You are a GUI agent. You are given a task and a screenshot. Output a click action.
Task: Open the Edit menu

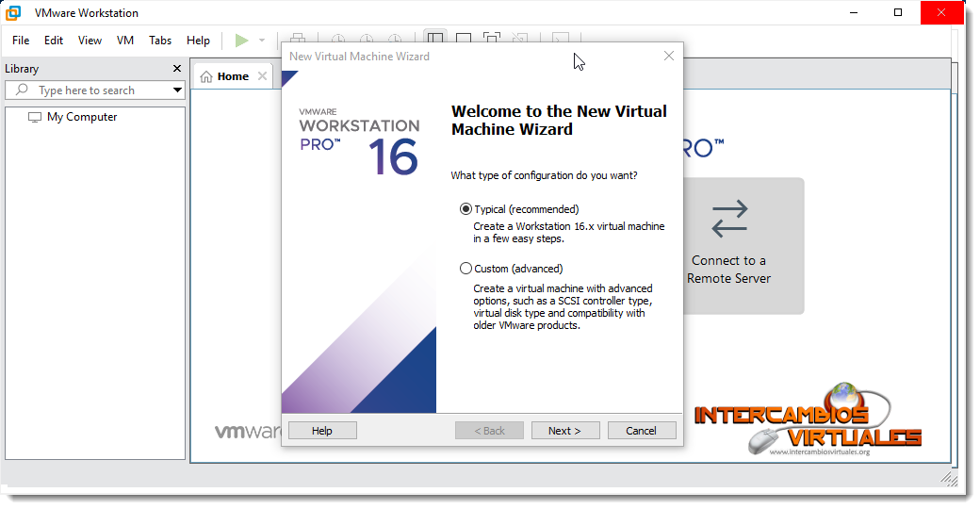pyautogui.click(x=54, y=40)
